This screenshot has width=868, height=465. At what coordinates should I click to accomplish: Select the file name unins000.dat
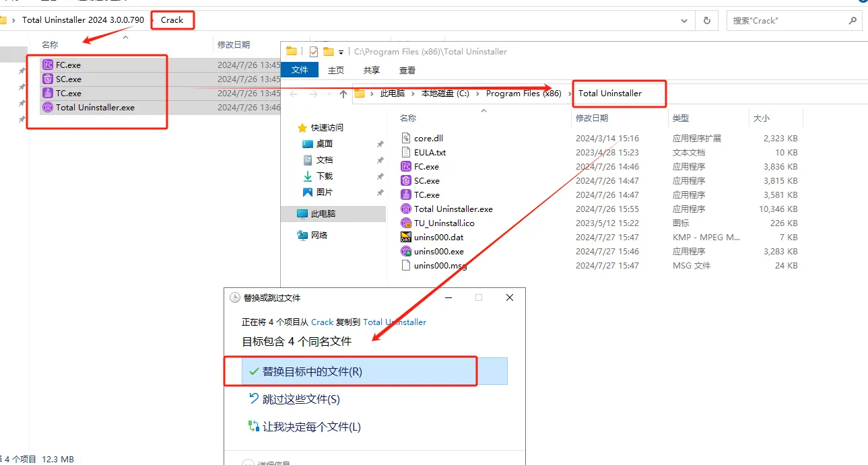[439, 238]
